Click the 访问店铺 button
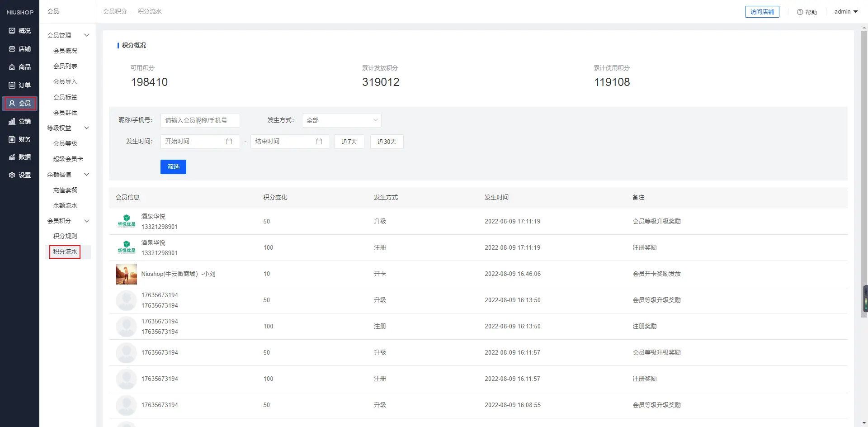The width and height of the screenshot is (868, 427). pyautogui.click(x=762, y=12)
